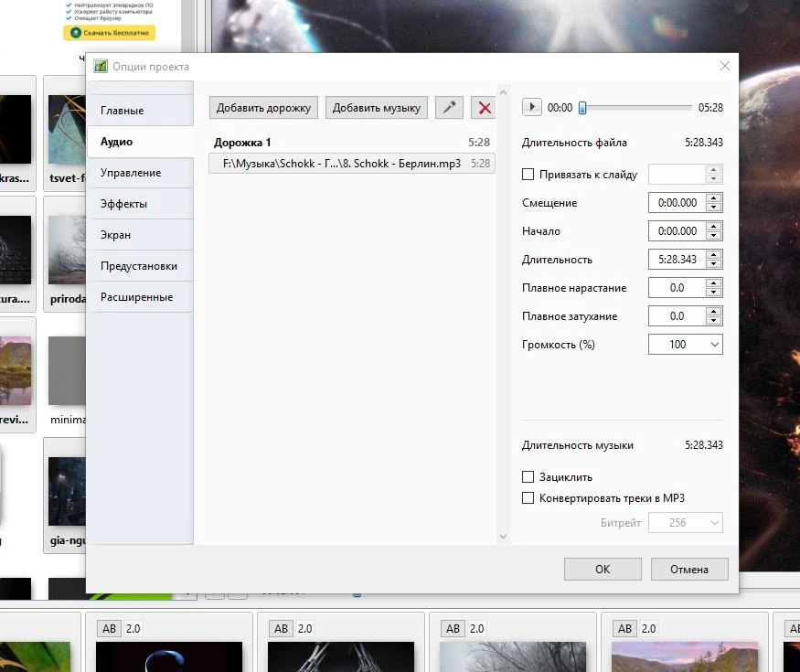Click the Плавное затухание input field
The image size is (800, 672).
click(x=677, y=315)
